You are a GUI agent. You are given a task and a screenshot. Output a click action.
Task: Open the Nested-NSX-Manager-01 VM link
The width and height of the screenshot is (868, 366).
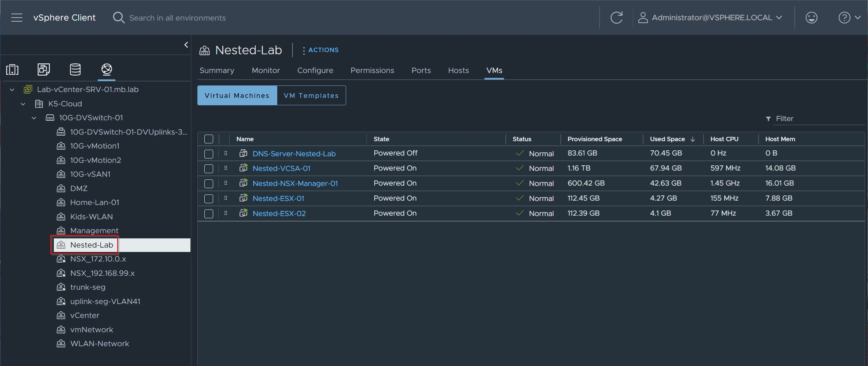click(x=295, y=183)
